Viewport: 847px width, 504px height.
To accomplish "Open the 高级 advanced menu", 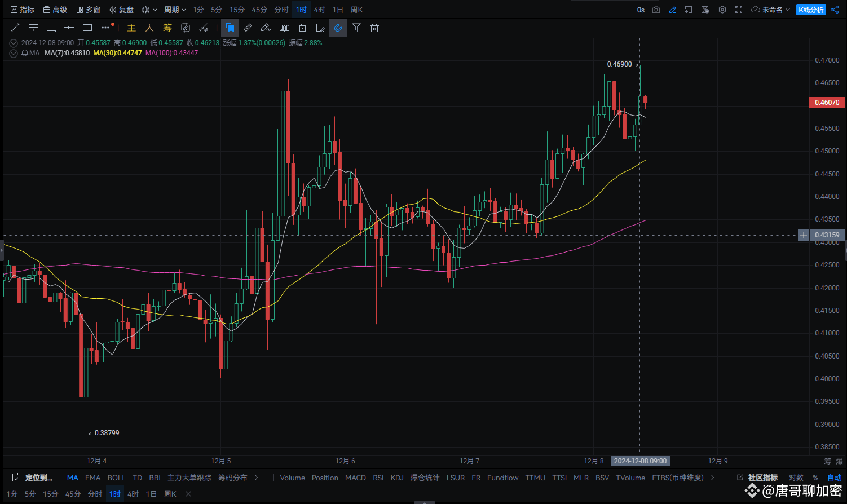I will click(55, 10).
